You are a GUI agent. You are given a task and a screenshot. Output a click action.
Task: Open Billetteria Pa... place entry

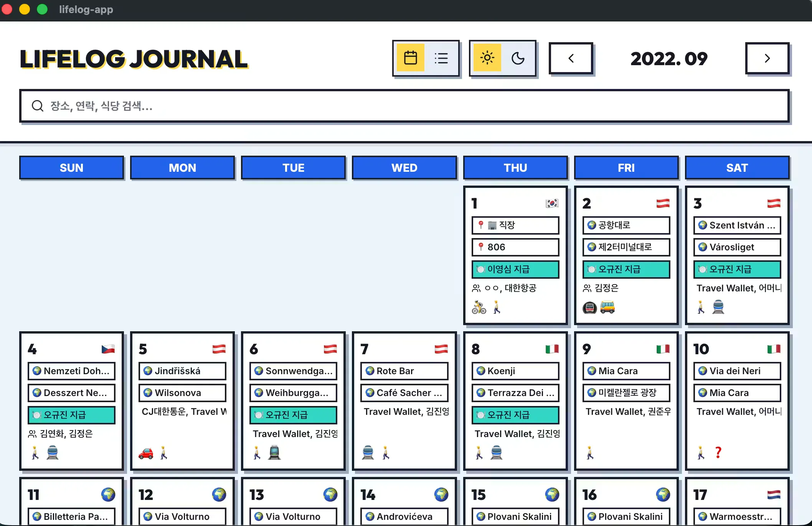click(71, 516)
